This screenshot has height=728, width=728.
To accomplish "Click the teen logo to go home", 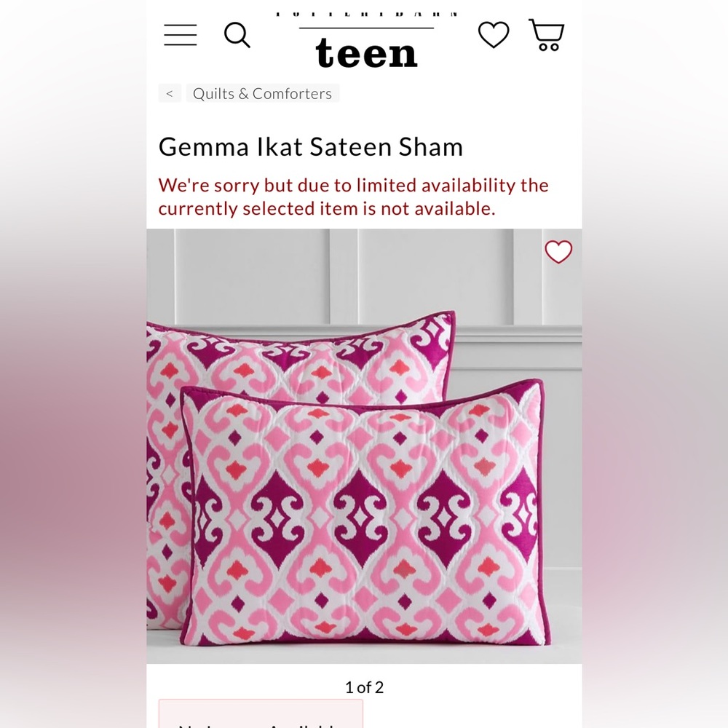I will 366,53.
